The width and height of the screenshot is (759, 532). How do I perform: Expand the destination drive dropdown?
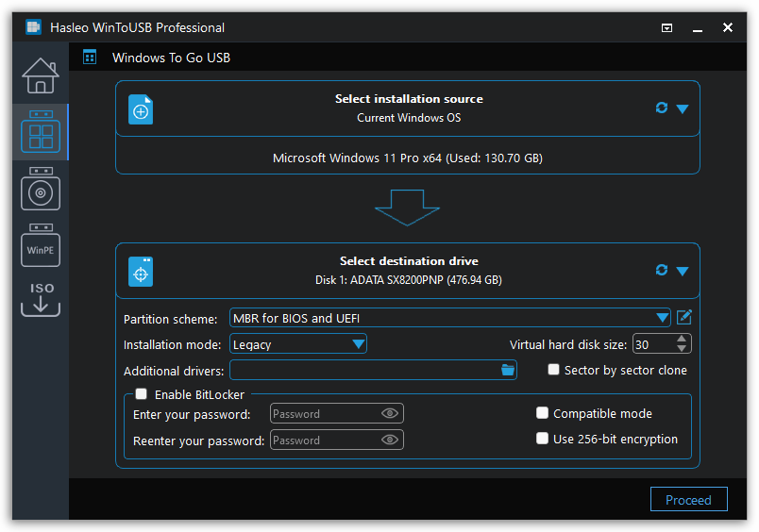[x=683, y=271]
